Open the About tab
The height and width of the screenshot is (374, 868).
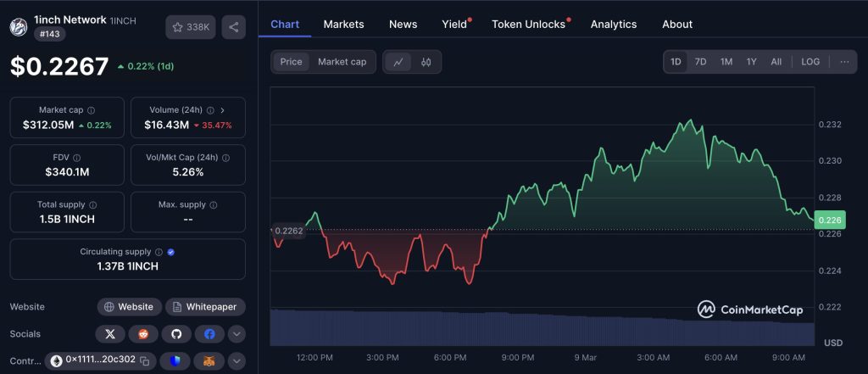[677, 25]
